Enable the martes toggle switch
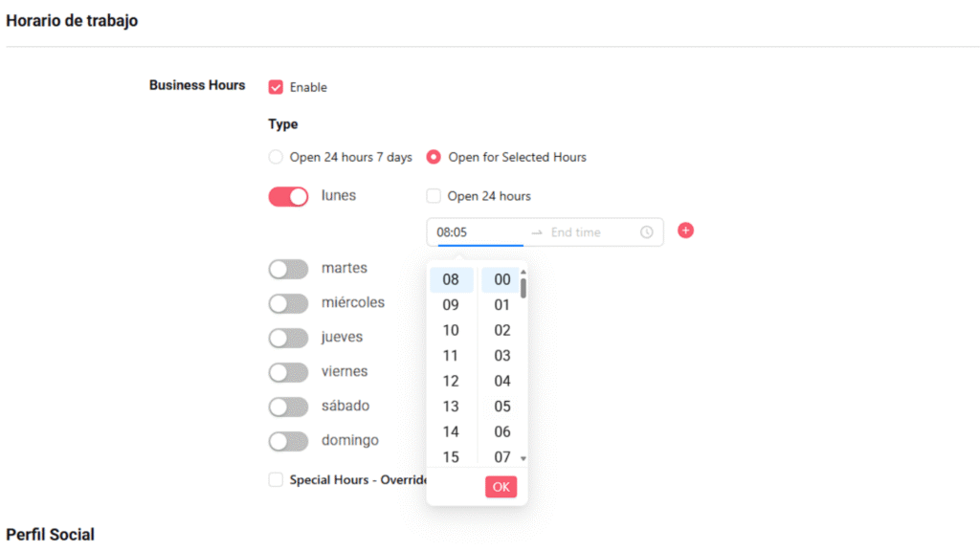This screenshot has height=551, width=980. 288,269
